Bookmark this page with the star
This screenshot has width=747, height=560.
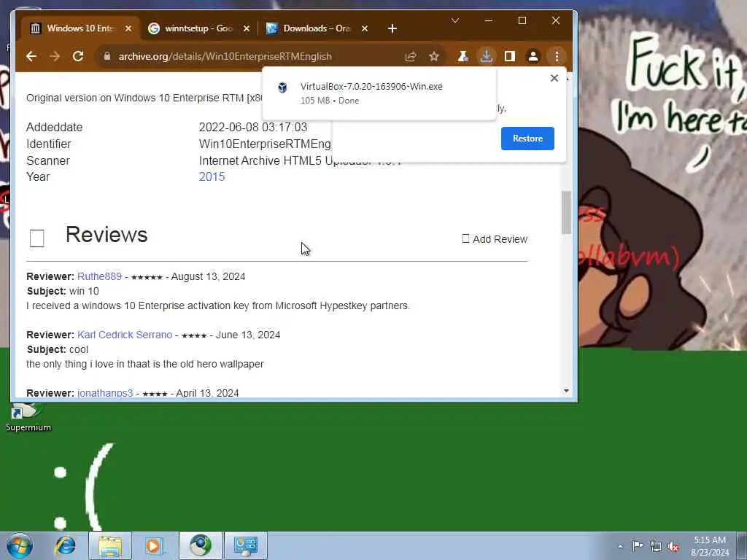click(x=433, y=56)
